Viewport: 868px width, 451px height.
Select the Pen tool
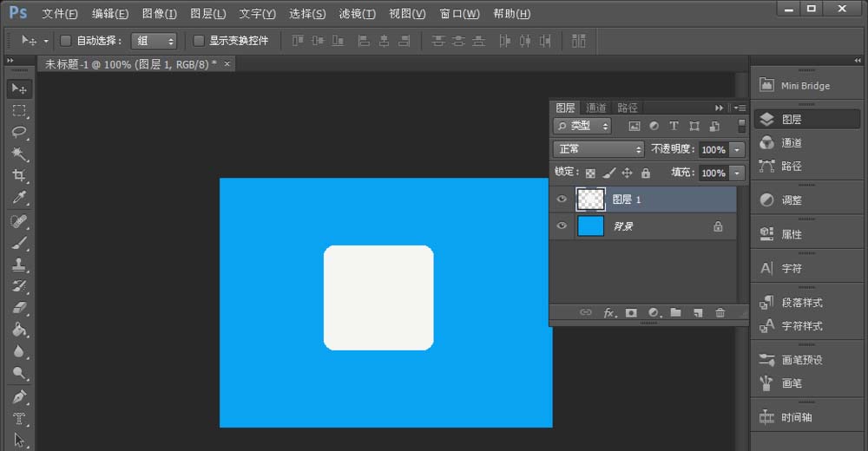point(19,396)
